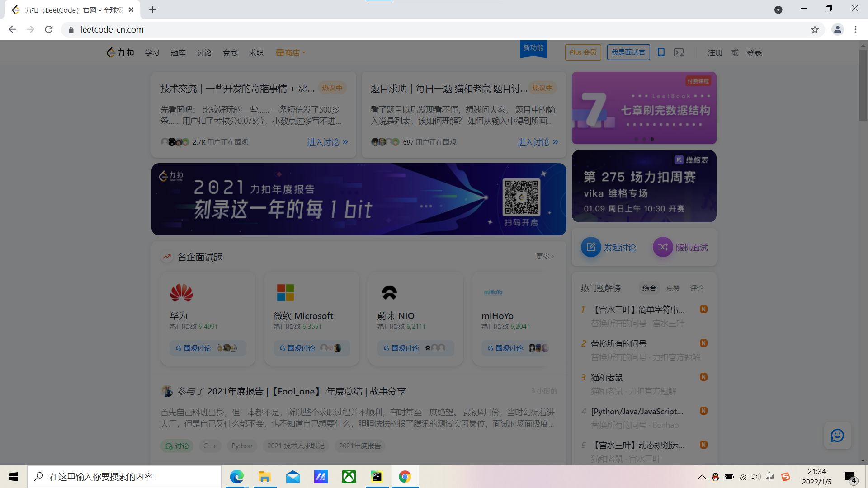This screenshot has width=868, height=488.
Task: Open Microsoft Edge from the taskbar
Action: [x=236, y=477]
